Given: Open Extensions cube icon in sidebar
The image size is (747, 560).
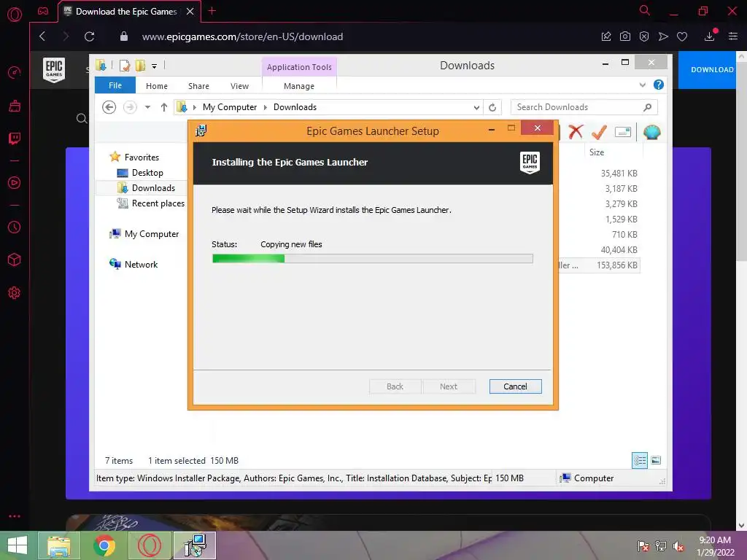Looking at the screenshot, I should click(15, 260).
